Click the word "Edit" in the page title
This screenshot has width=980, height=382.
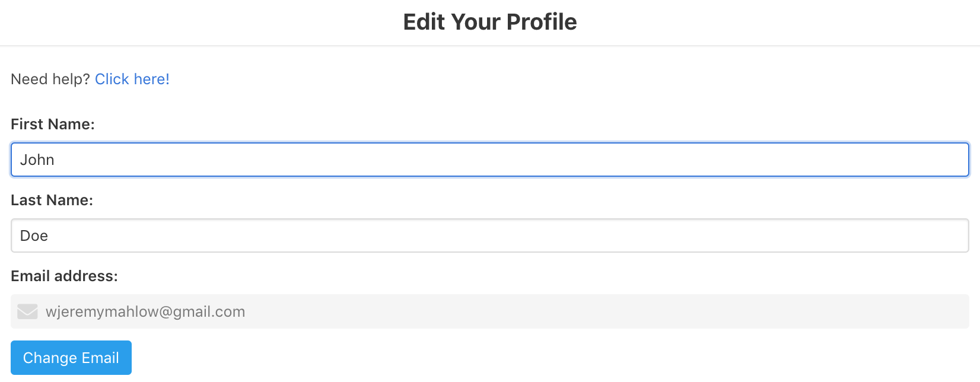[424, 22]
